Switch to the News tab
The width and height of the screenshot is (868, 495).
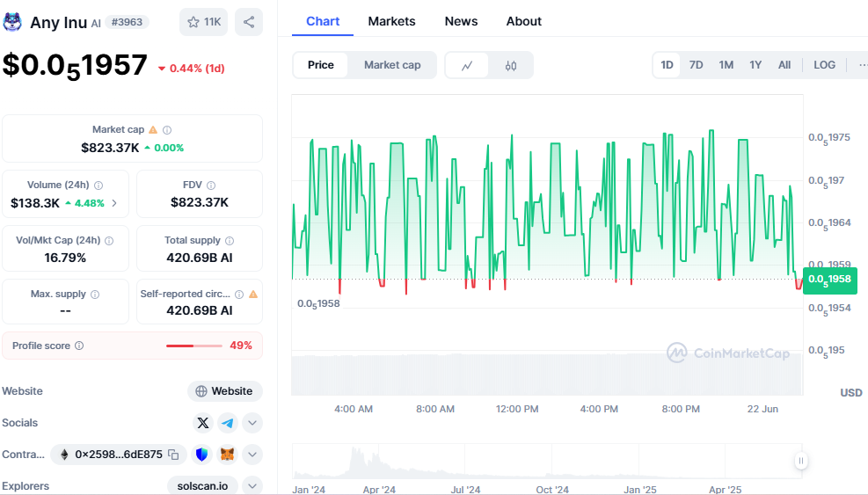tap(461, 22)
